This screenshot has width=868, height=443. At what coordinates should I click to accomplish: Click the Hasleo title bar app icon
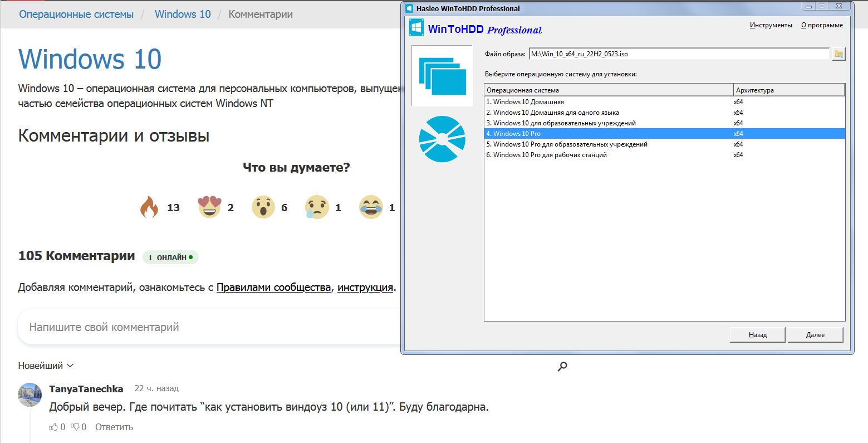pos(409,8)
